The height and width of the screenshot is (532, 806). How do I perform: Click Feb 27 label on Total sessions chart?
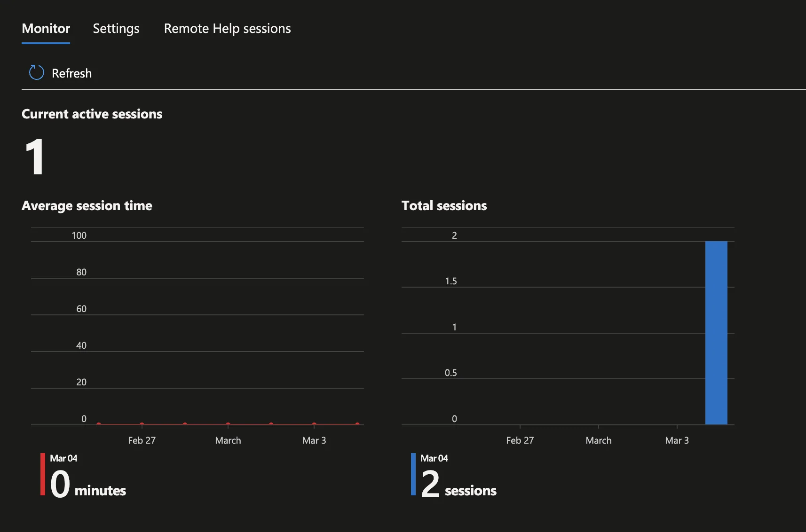click(520, 440)
